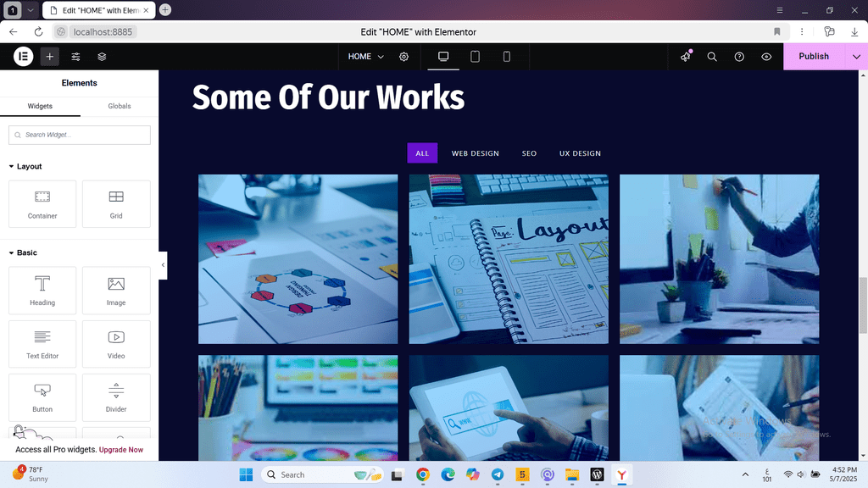This screenshot has width=868, height=488.
Task: Open the browser three-dot menu
Action: click(802, 32)
